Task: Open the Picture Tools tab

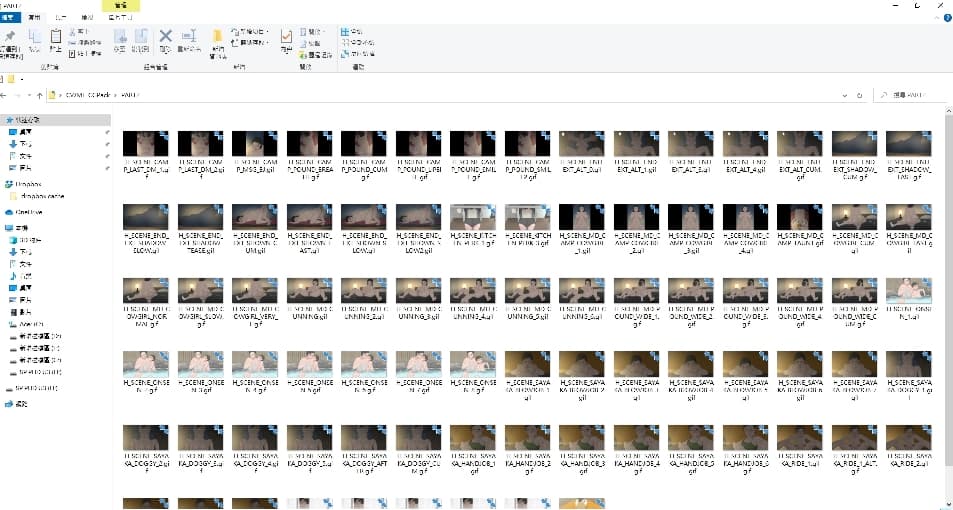Action: (x=120, y=18)
